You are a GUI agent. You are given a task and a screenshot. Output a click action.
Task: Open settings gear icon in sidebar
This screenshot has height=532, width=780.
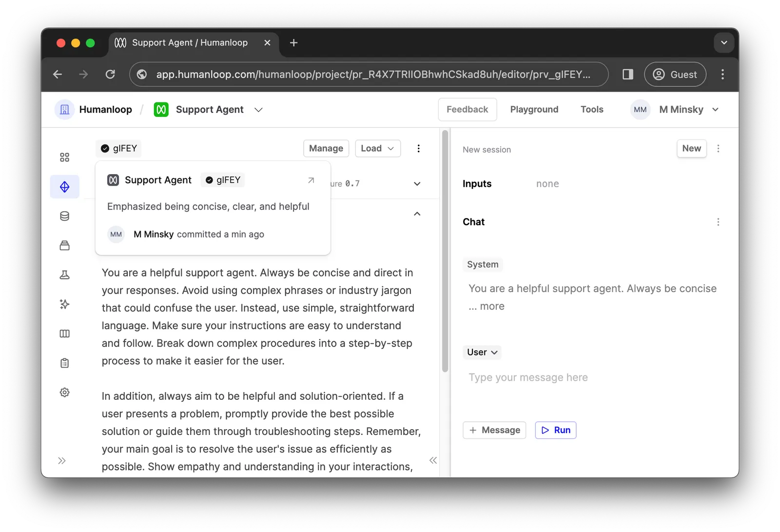click(64, 393)
